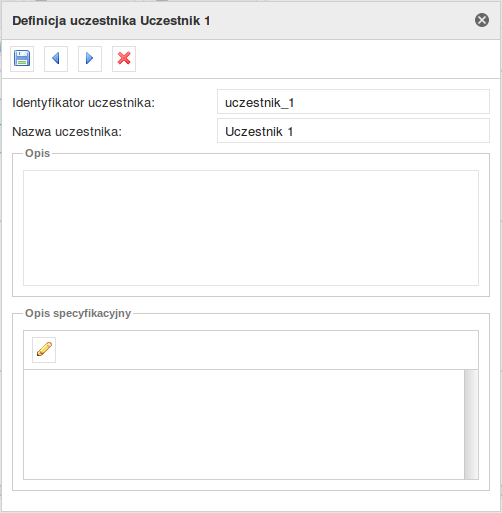The height and width of the screenshot is (513, 502).
Task: Open specification editor with the pencil icon
Action: point(44,350)
